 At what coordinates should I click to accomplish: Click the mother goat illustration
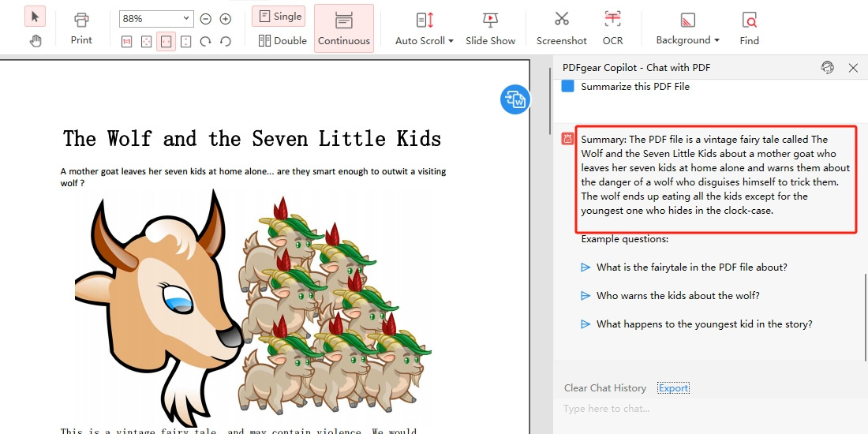tap(159, 308)
